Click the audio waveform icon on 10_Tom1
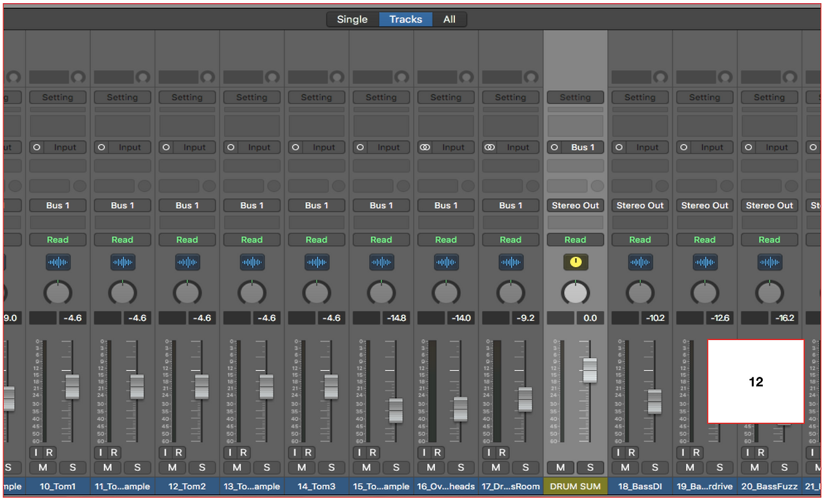Screen dimensions: 826x504 point(58,263)
